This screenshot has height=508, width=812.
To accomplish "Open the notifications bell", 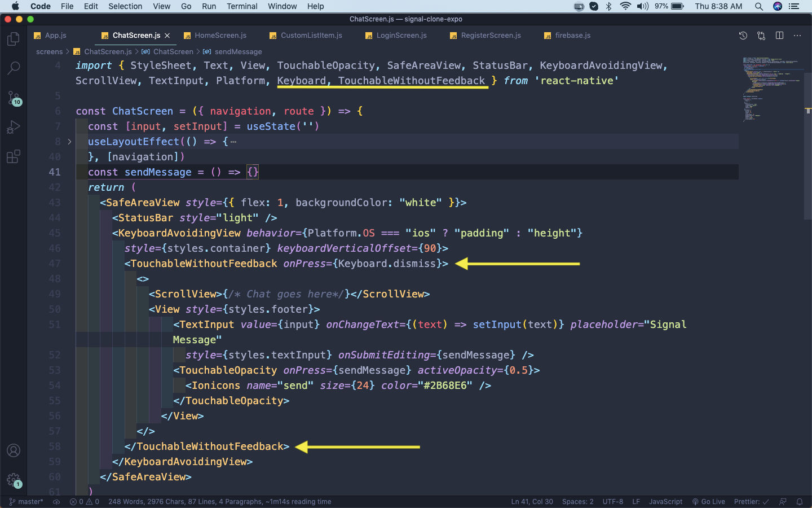I will (800, 501).
